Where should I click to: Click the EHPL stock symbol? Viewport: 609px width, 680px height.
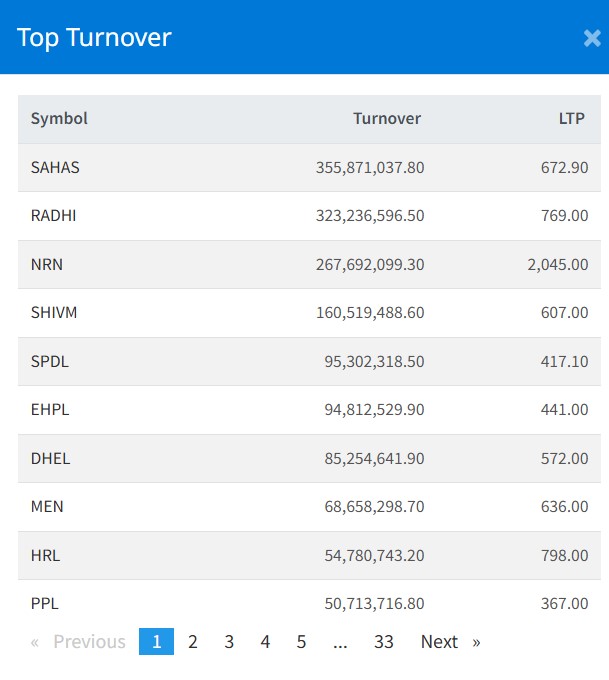click(x=50, y=410)
